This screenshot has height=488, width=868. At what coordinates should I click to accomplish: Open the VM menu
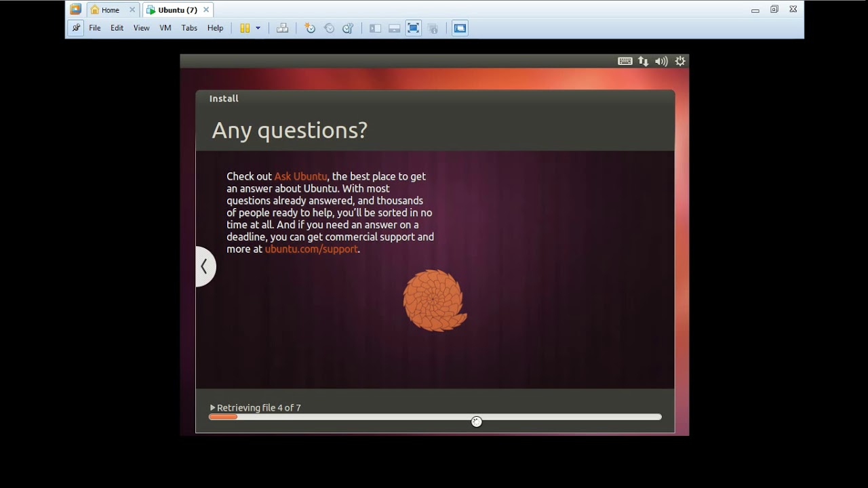tap(165, 28)
